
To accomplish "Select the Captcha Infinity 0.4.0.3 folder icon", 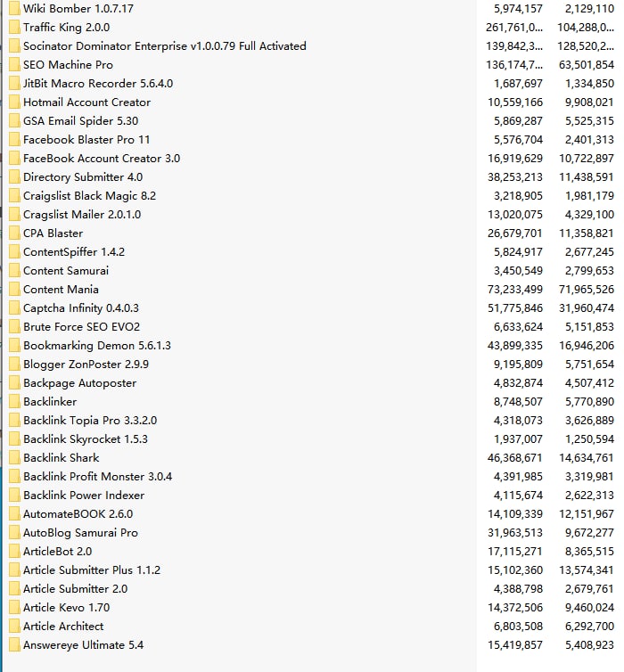I will click(x=14, y=307).
